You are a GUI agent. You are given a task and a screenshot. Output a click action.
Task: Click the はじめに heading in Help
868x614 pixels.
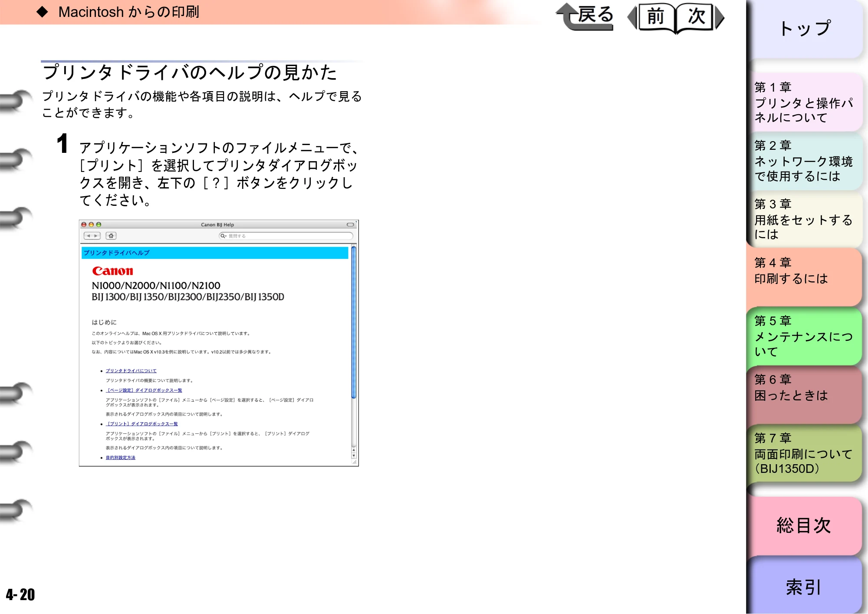(x=104, y=322)
